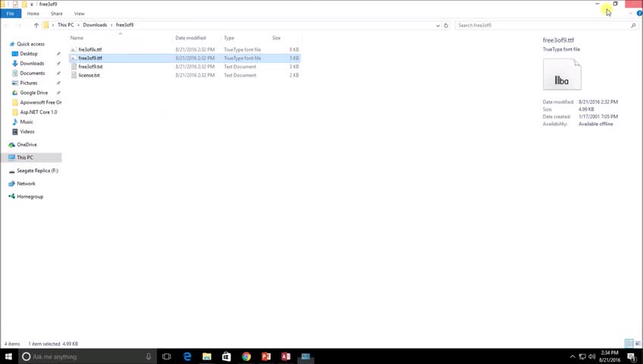
Task: Click Cortana Ask me anything box
Action: 88,356
